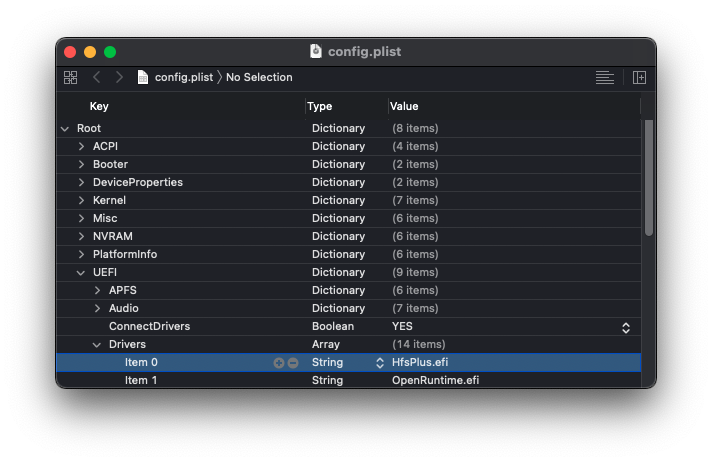Click the Key column header
Image resolution: width=712 pixels, height=462 pixels.
[x=99, y=106]
